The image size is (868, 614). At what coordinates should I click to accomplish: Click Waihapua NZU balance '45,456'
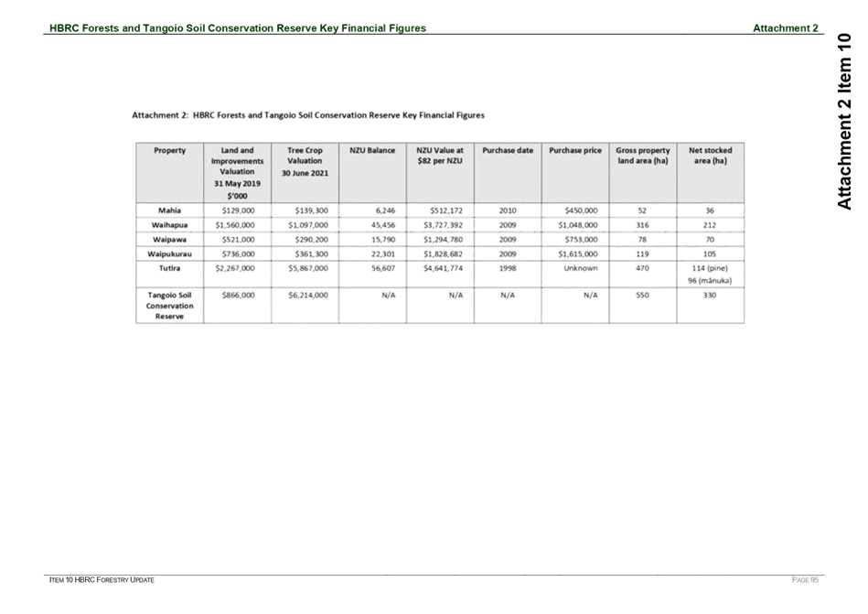(x=383, y=225)
